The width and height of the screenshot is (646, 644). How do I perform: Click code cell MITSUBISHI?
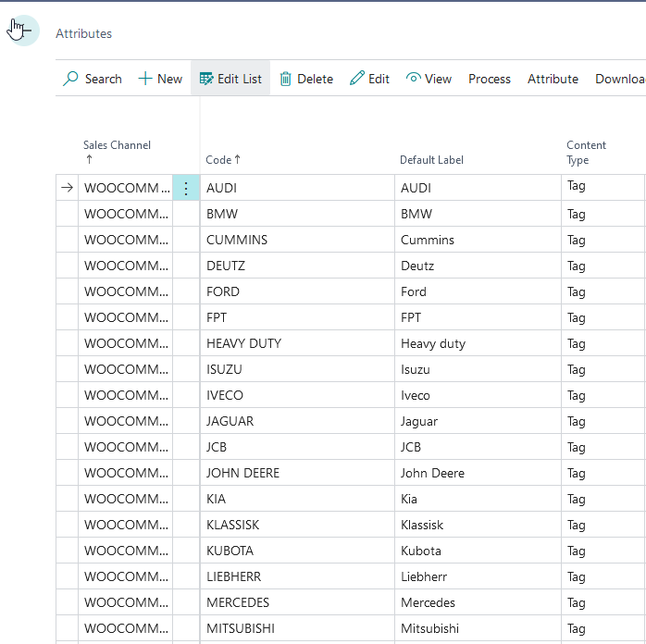(297, 629)
